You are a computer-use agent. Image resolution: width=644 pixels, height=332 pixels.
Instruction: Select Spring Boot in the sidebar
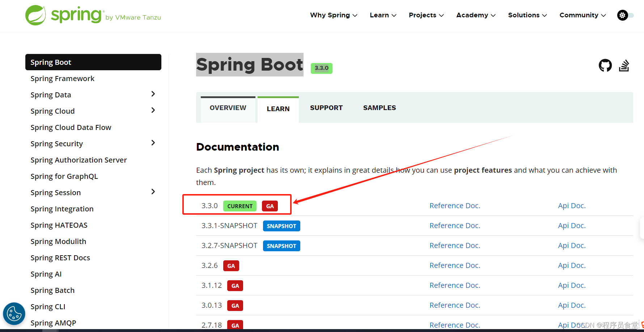click(x=51, y=62)
